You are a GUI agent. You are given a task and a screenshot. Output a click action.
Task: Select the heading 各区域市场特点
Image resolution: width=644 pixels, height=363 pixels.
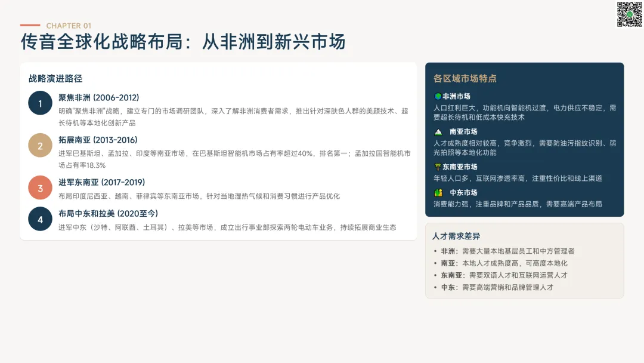click(465, 79)
